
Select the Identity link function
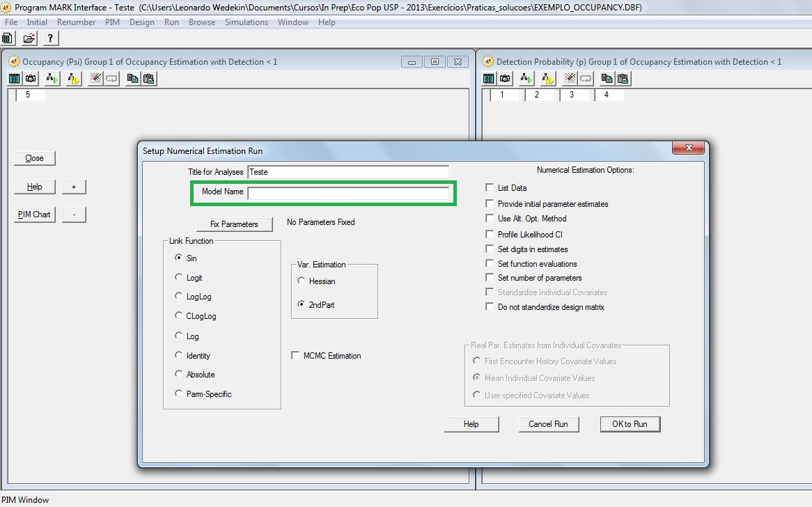click(x=179, y=354)
